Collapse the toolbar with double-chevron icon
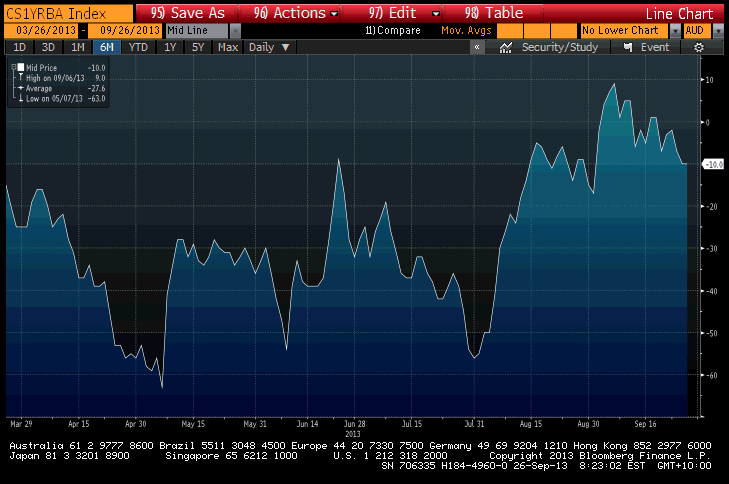 click(x=477, y=47)
